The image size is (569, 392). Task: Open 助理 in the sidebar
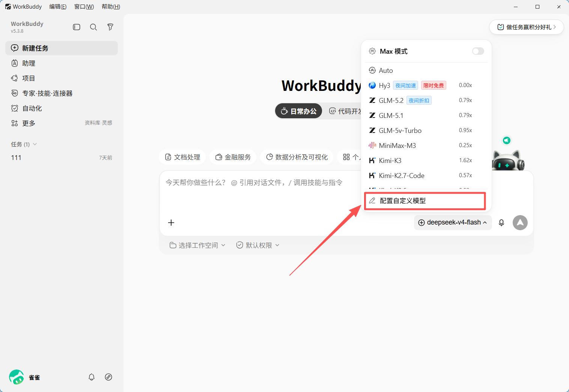coord(62,63)
